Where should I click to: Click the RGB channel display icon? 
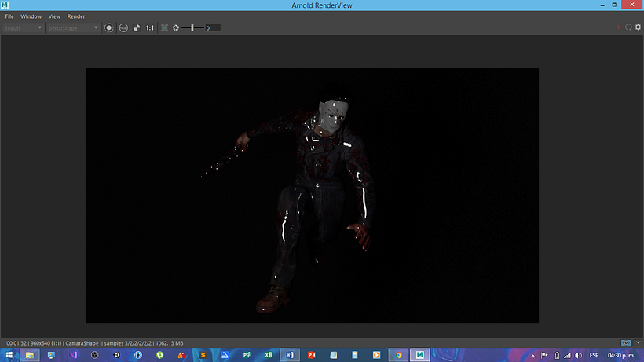(x=123, y=28)
